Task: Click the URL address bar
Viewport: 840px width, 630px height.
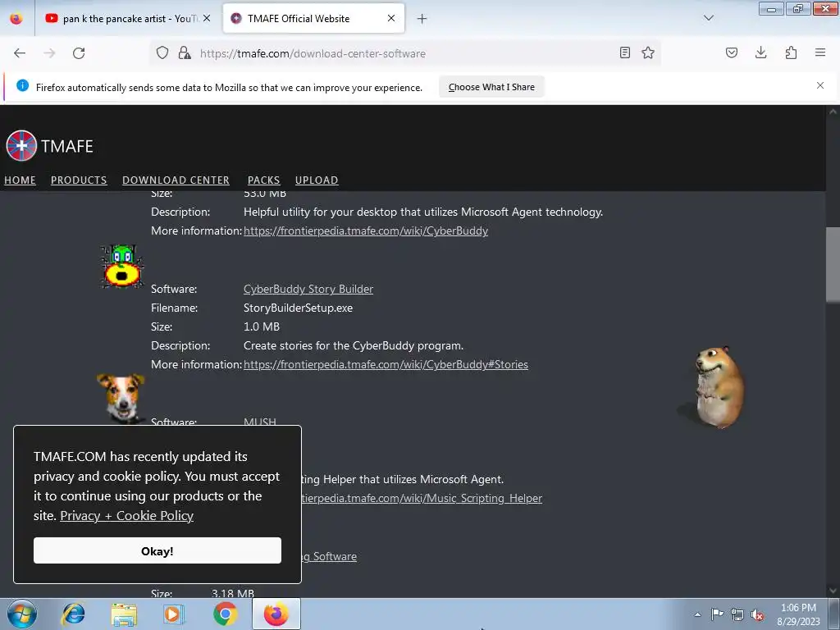Action: coord(407,53)
